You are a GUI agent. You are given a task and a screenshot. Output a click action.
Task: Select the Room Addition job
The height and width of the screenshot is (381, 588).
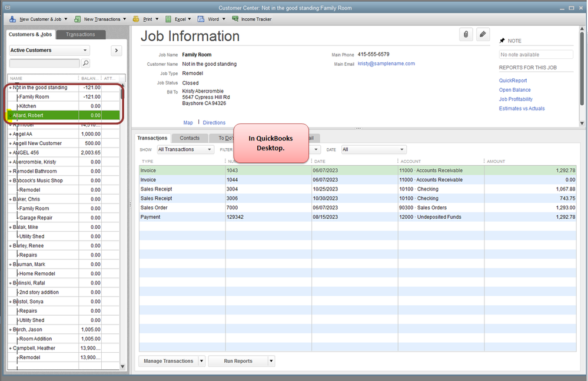64,339
